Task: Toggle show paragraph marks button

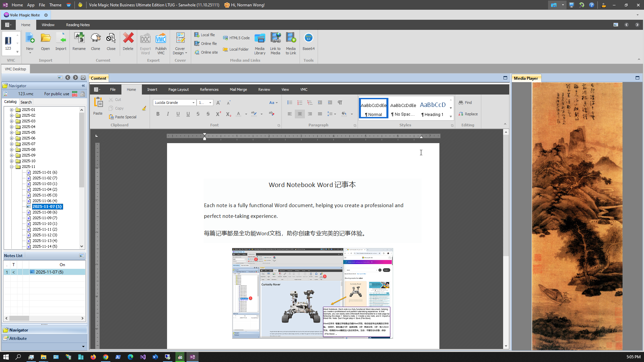Action: (340, 103)
